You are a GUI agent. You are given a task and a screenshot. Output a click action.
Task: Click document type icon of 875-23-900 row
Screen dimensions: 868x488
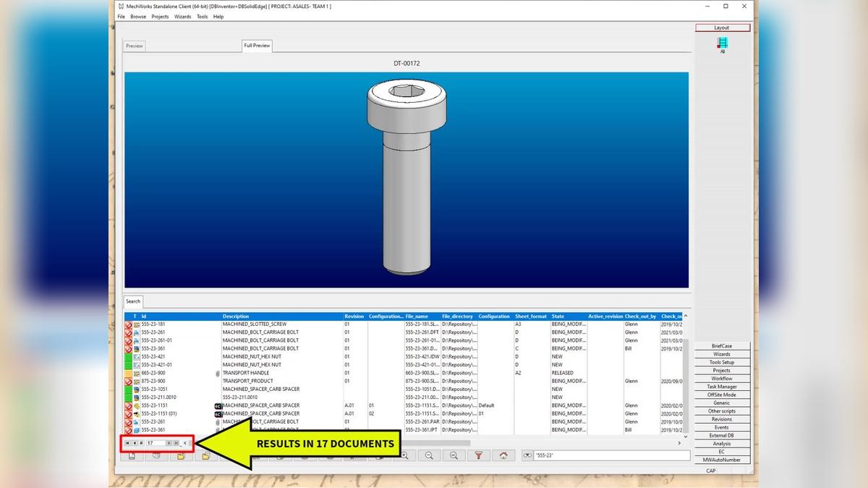coord(136,381)
